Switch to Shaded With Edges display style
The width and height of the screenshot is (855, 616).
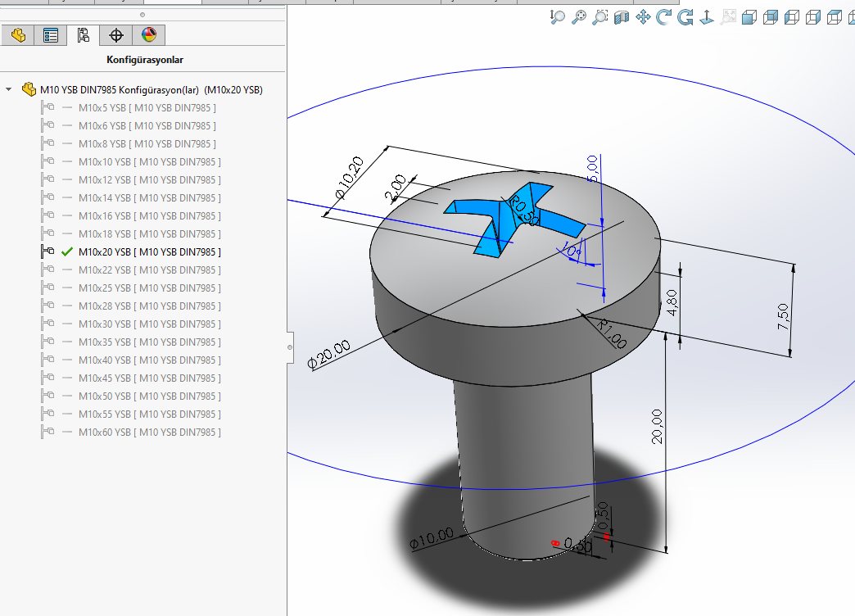tap(749, 17)
